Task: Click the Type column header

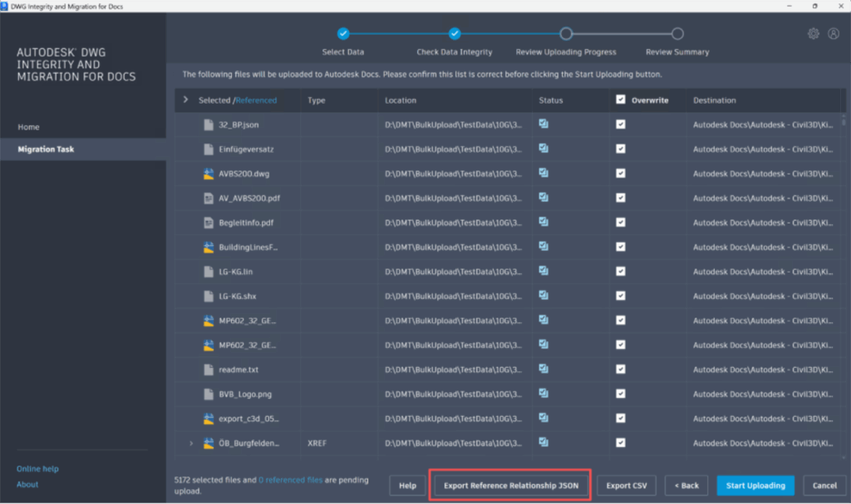Action: [x=317, y=100]
